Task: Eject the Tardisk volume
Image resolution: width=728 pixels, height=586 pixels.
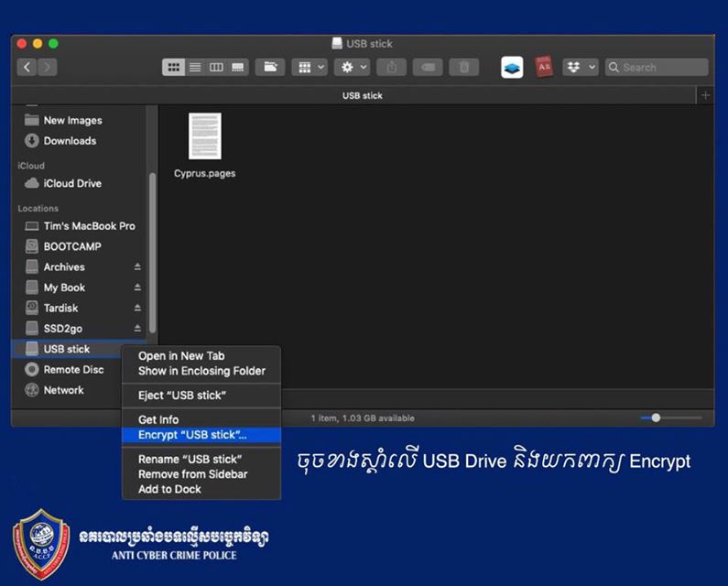Action: click(x=137, y=308)
